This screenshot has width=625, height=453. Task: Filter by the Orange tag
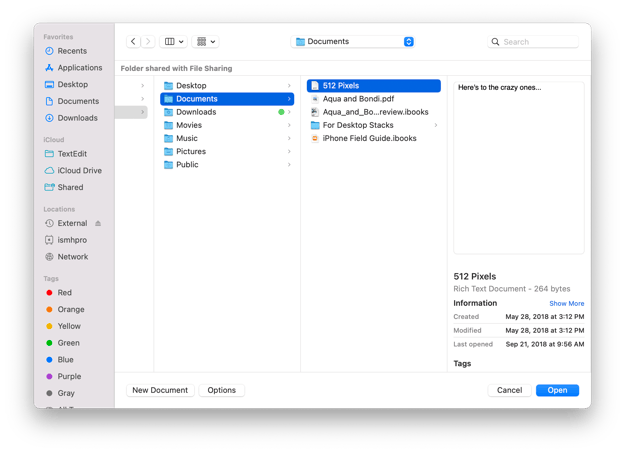[x=66, y=309]
